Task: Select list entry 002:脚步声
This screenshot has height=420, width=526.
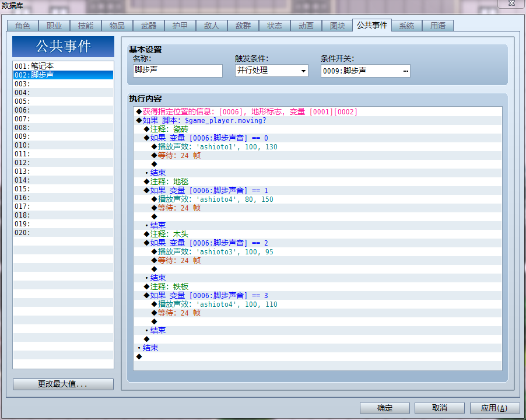Action: point(63,75)
